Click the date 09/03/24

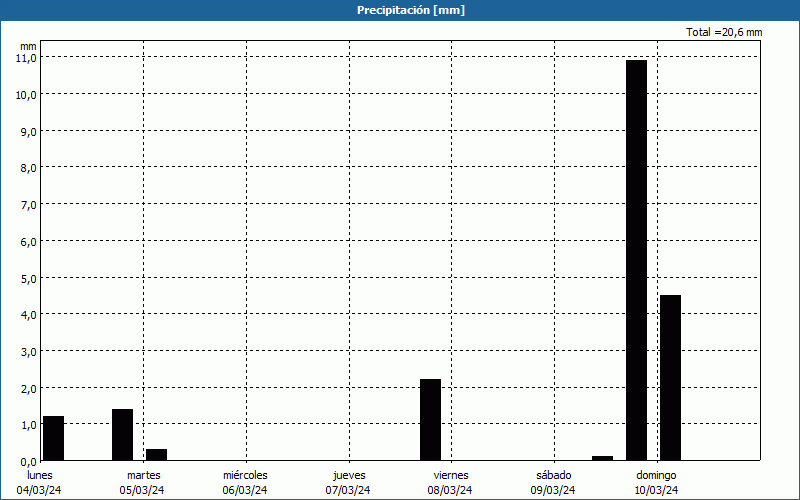coord(553,490)
